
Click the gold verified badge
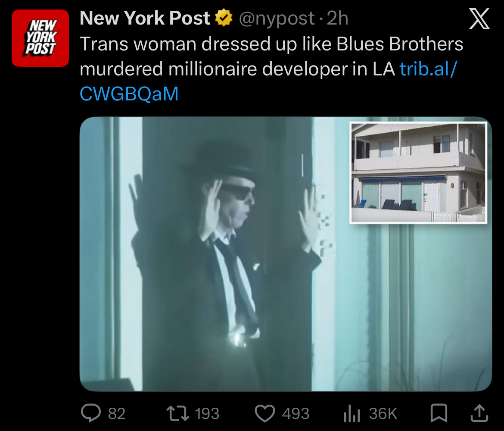(x=224, y=18)
